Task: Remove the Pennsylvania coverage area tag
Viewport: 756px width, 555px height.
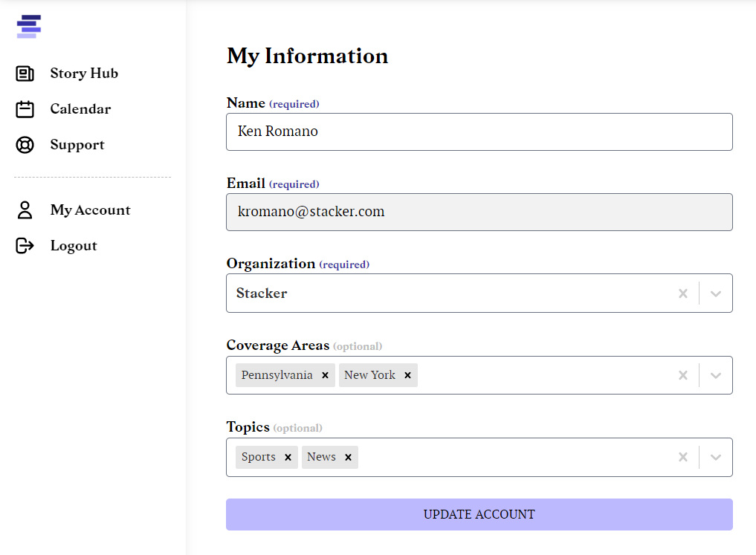Action: click(325, 375)
